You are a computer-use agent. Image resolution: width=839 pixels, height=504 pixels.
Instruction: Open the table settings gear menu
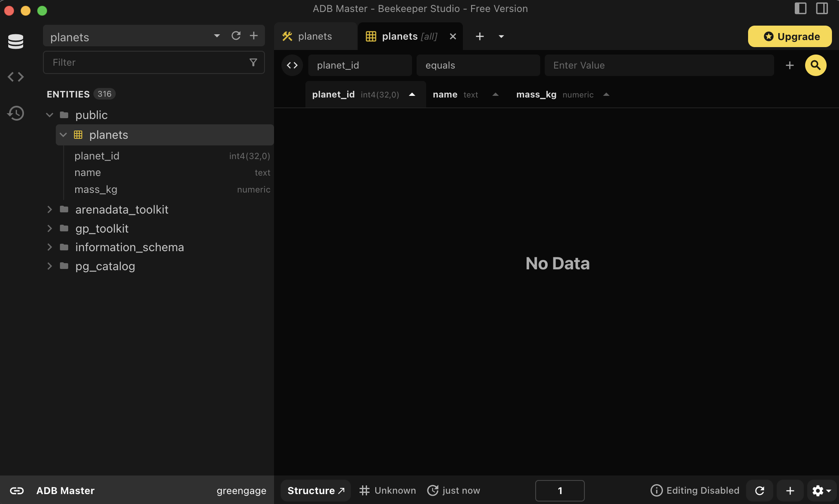[x=821, y=490]
